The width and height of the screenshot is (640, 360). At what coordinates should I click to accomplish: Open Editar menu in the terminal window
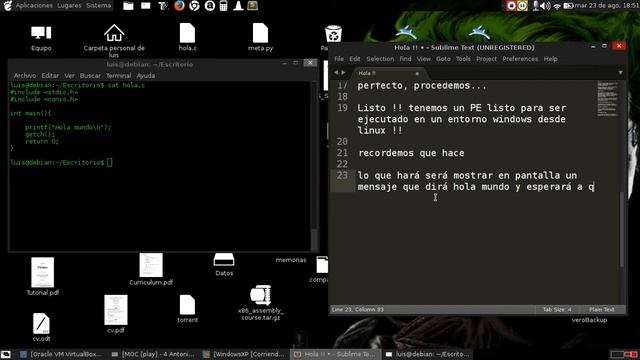coord(50,76)
